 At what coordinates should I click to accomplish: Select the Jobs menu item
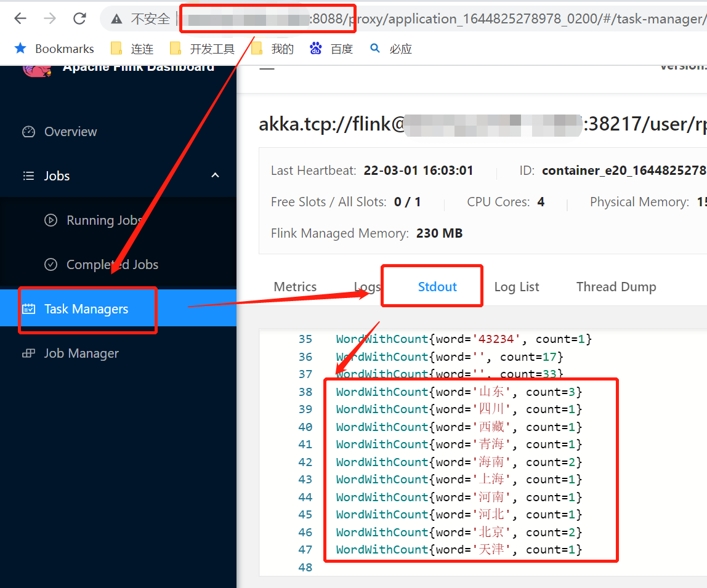pyautogui.click(x=57, y=176)
